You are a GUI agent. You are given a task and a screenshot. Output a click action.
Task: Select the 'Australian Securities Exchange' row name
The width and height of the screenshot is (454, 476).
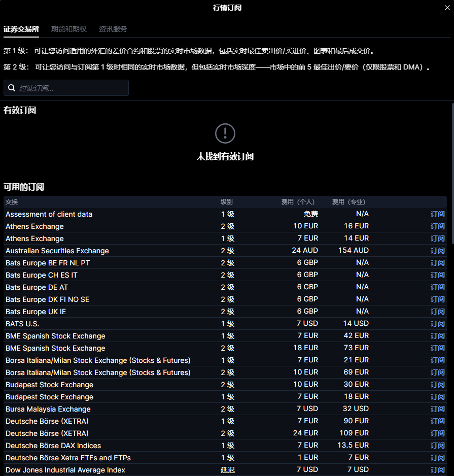[57, 251]
